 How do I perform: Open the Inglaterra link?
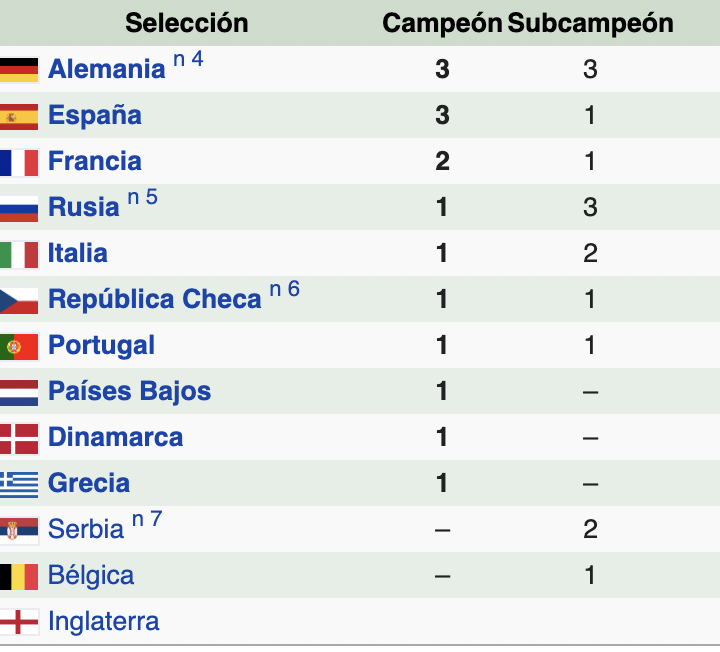pos(104,622)
